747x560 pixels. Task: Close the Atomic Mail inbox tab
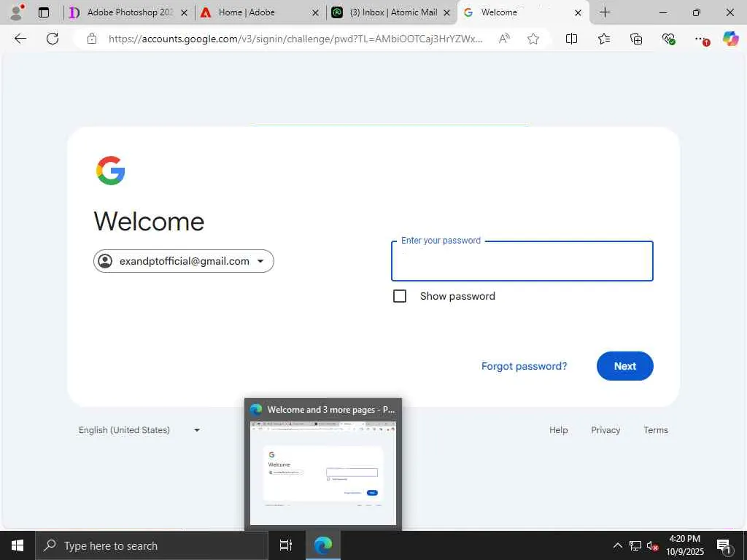tap(447, 13)
